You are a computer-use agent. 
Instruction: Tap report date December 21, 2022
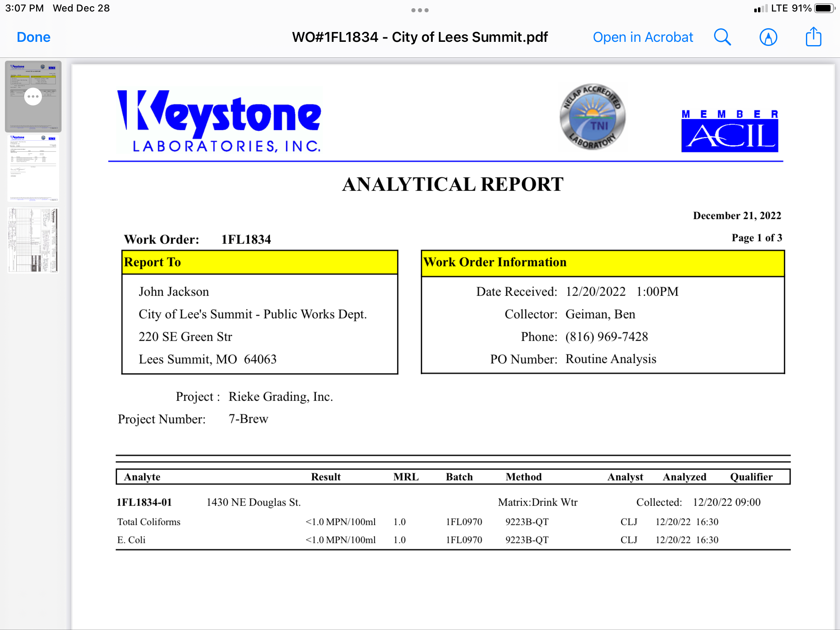tap(737, 216)
